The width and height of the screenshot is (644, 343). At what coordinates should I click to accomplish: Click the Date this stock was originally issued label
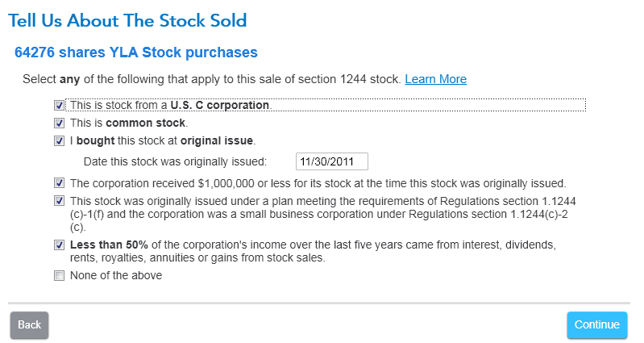click(175, 161)
